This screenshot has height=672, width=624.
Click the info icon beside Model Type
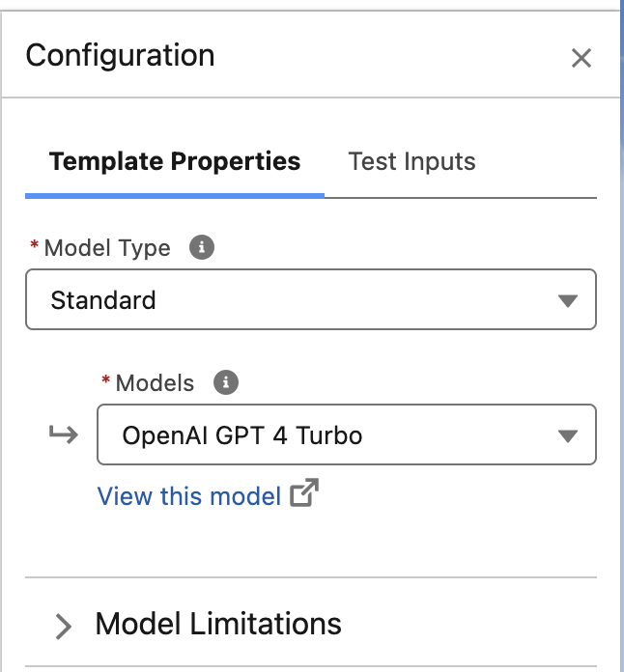tap(201, 247)
